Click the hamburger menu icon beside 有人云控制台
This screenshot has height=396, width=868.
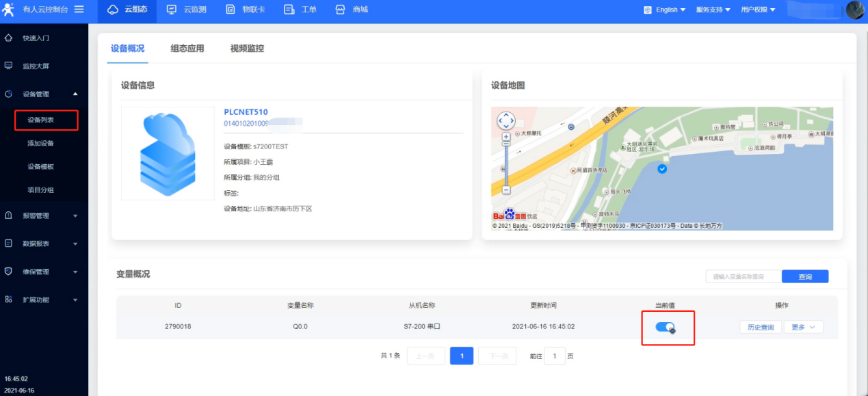pyautogui.click(x=79, y=10)
